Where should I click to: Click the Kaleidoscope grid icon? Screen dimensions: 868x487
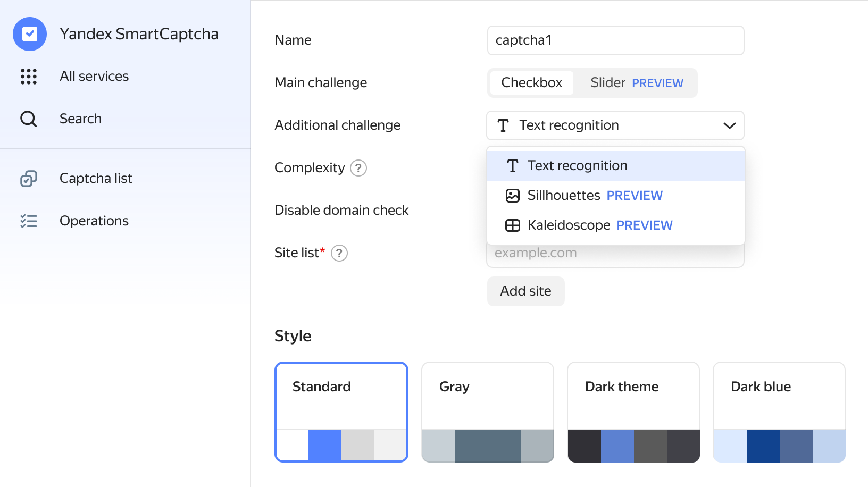(x=513, y=225)
